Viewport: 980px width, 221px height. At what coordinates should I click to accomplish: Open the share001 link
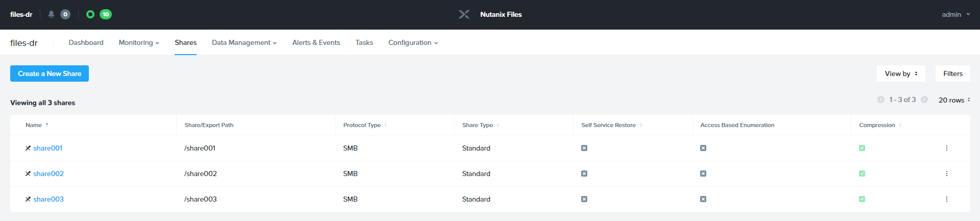(48, 148)
